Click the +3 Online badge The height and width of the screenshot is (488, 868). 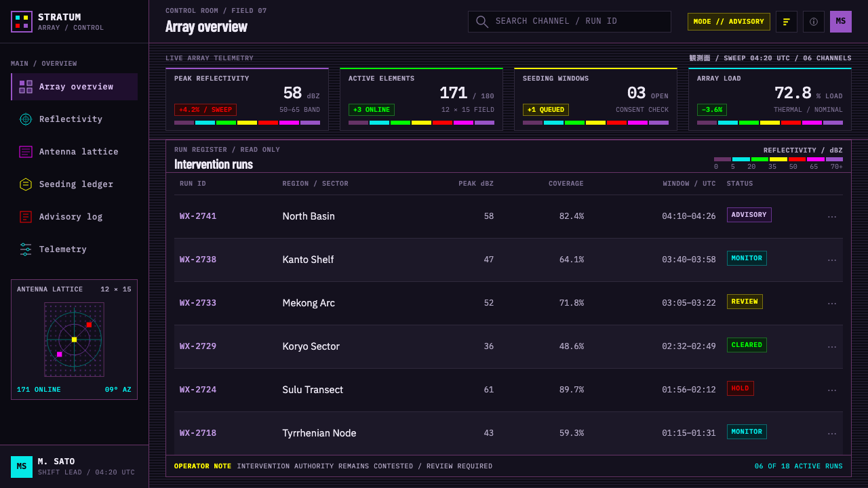(372, 110)
